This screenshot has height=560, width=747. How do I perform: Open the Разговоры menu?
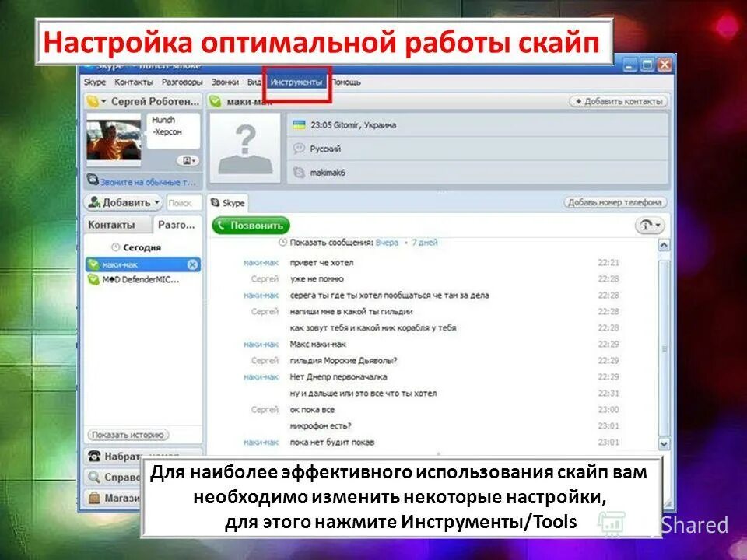(182, 82)
